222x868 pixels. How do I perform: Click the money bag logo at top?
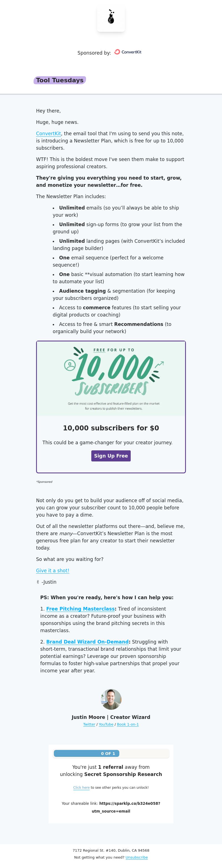111,18
